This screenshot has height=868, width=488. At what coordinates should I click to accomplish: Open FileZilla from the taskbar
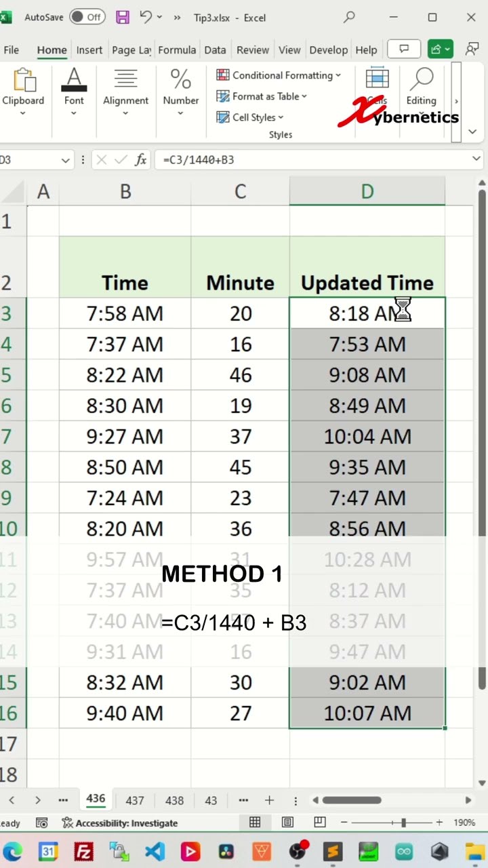[x=83, y=851]
